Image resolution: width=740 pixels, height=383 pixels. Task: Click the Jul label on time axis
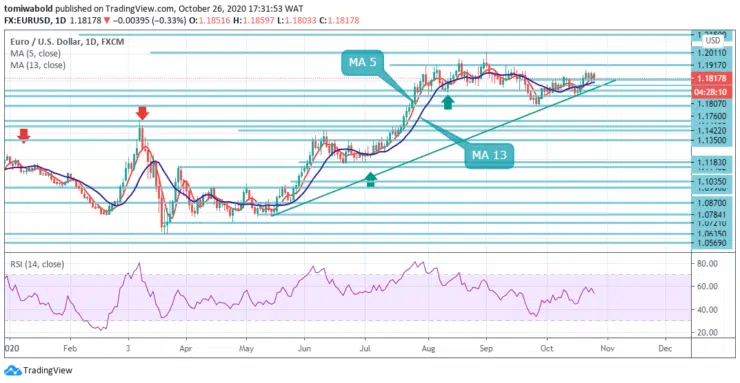point(365,350)
